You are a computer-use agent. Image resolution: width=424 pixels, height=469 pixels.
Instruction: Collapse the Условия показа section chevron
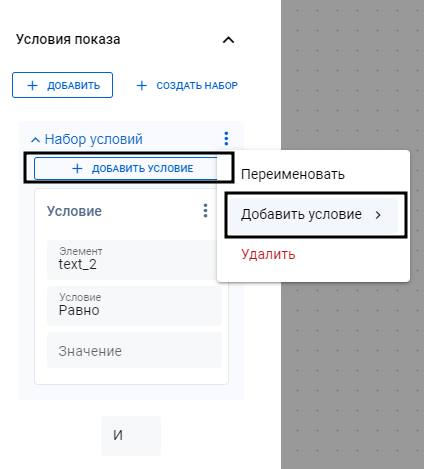coord(228,40)
